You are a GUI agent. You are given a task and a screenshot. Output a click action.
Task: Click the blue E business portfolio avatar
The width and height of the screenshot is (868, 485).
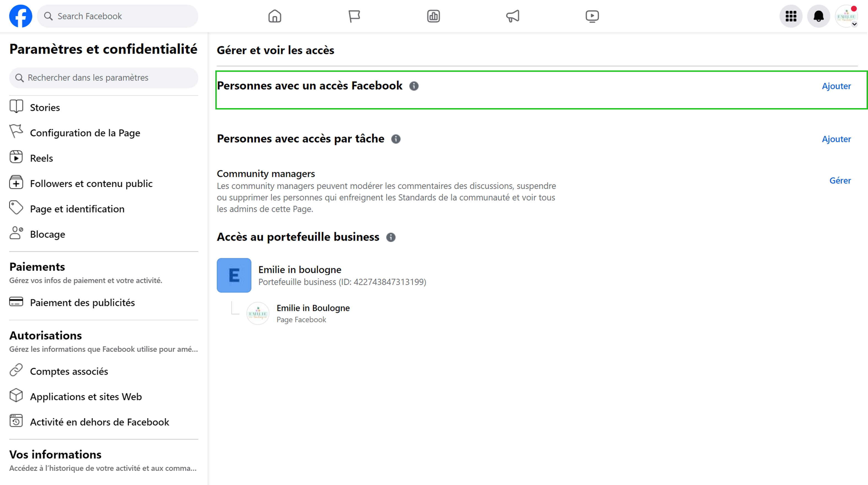coord(234,275)
